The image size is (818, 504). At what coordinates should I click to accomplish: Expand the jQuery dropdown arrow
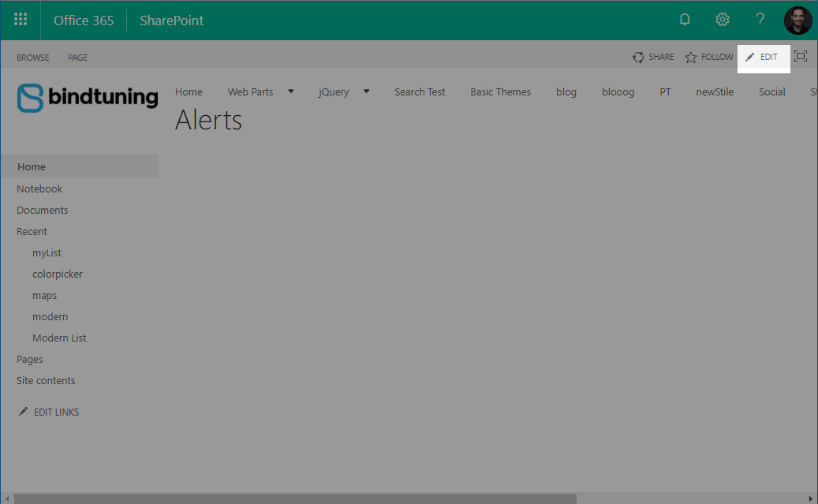(366, 91)
